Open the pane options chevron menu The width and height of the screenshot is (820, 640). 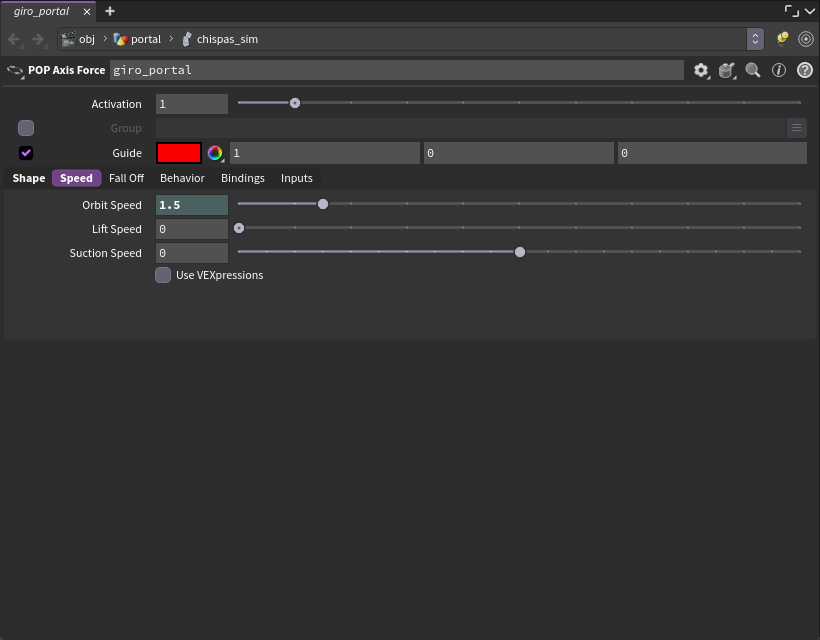click(810, 11)
